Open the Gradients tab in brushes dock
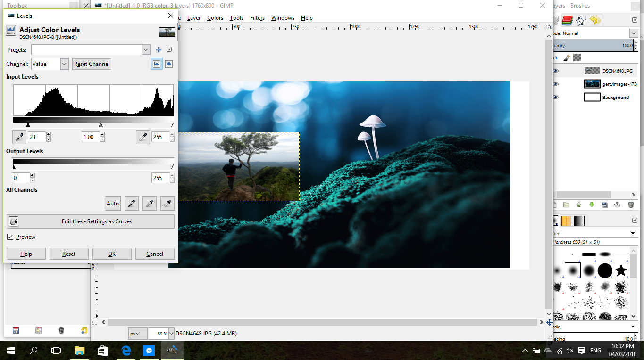This screenshot has height=360, width=644. pos(579,221)
